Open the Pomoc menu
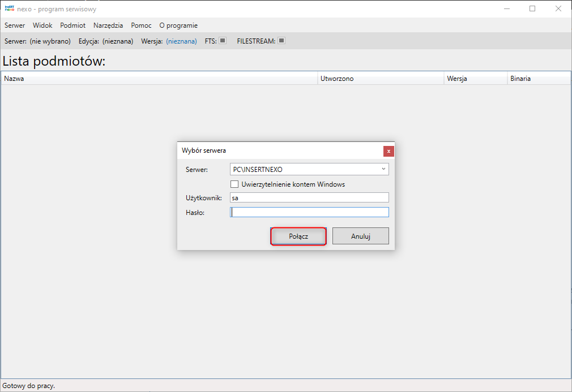 [141, 25]
